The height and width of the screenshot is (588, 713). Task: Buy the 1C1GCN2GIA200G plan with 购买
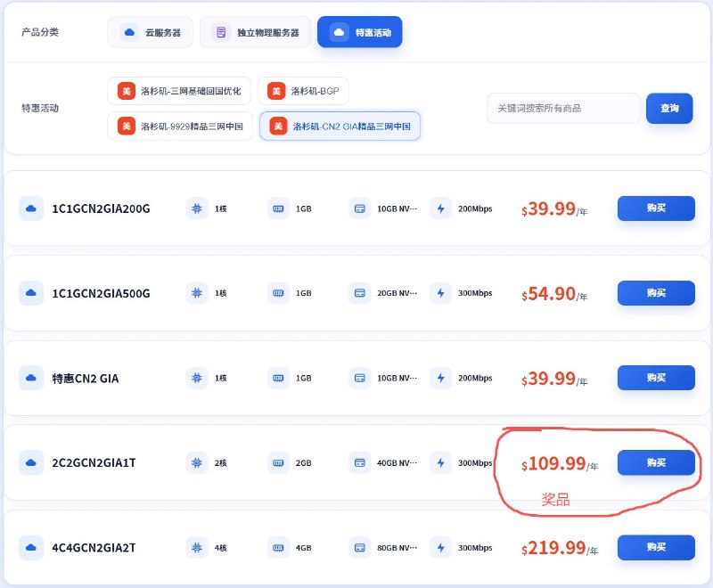(656, 208)
